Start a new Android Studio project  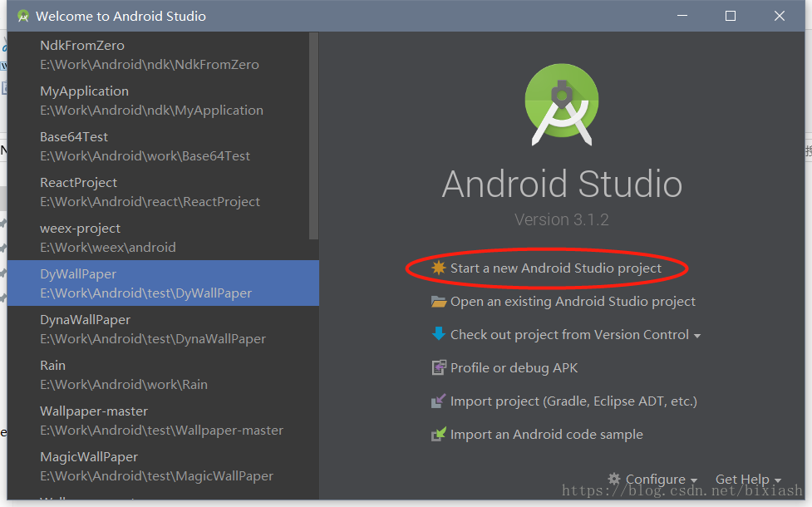click(556, 268)
